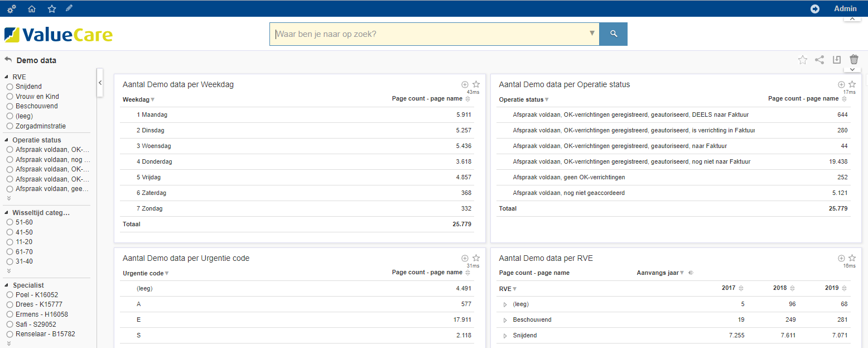Share the dashboard using the share icon
Viewport: 868px width, 348px height.
(x=819, y=60)
